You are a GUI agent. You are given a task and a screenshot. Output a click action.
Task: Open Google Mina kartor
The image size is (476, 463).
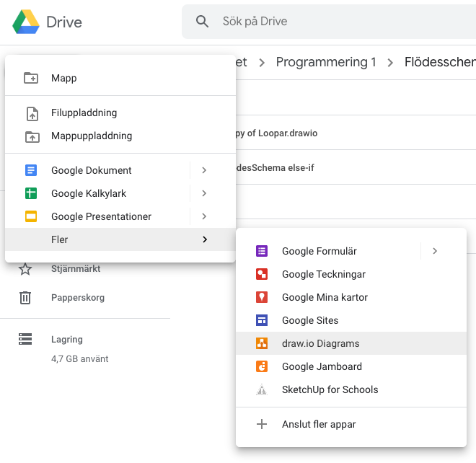[351, 297]
